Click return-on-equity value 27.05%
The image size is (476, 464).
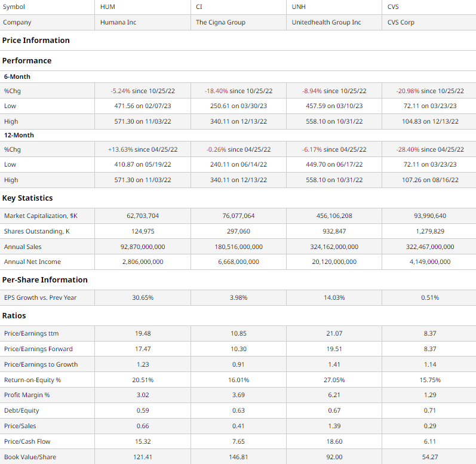click(x=334, y=380)
